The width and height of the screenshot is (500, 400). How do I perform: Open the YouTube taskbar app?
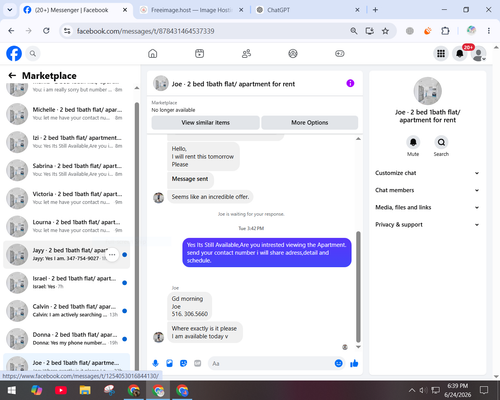pos(61,390)
